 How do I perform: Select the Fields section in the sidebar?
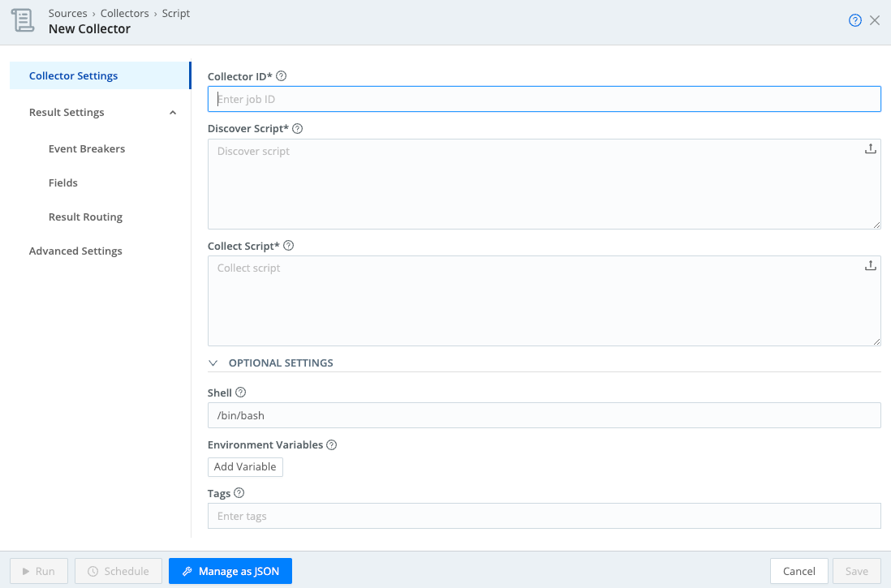tap(62, 182)
